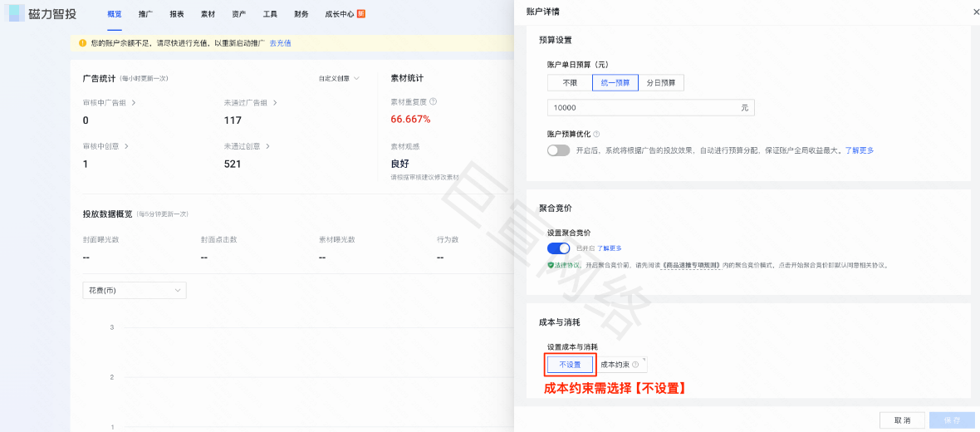Image resolution: width=980 pixels, height=432 pixels.
Task: Click the 广告统计 heading
Action: click(99, 78)
